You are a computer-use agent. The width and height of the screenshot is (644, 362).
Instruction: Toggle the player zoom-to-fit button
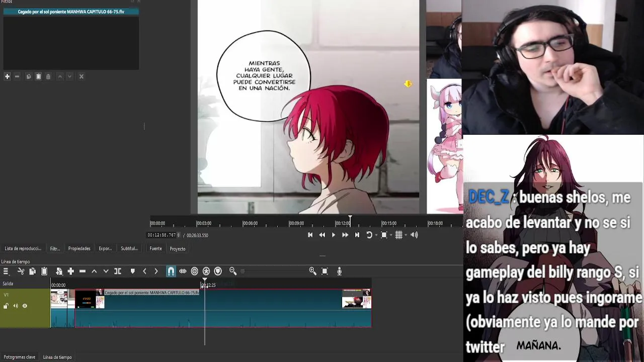tap(384, 235)
